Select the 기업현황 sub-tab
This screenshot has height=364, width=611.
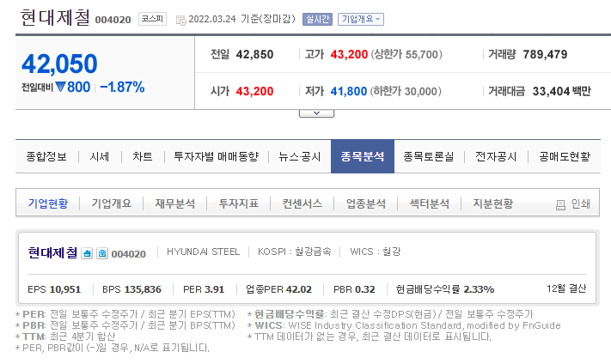pyautogui.click(x=48, y=203)
